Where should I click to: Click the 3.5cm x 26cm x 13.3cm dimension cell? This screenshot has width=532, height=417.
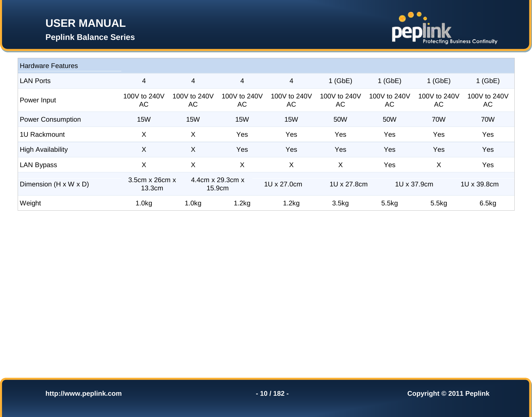152,184
